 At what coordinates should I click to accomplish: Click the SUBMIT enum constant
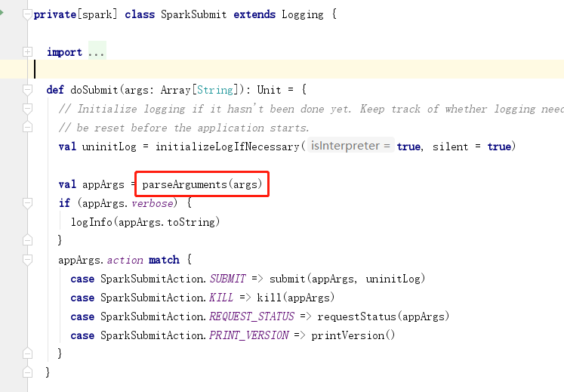228,279
